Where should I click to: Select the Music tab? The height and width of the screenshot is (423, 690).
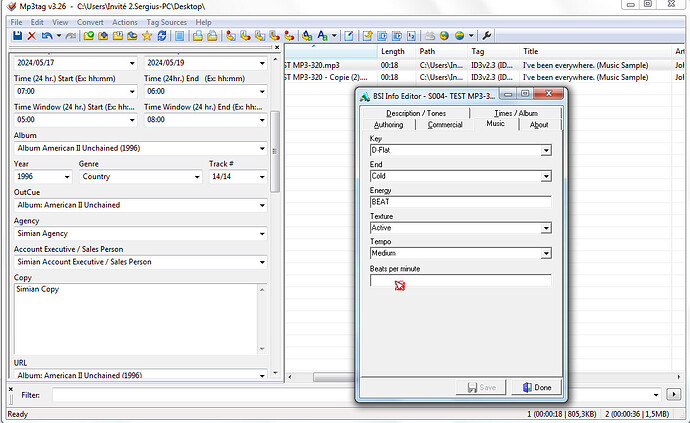pos(495,124)
